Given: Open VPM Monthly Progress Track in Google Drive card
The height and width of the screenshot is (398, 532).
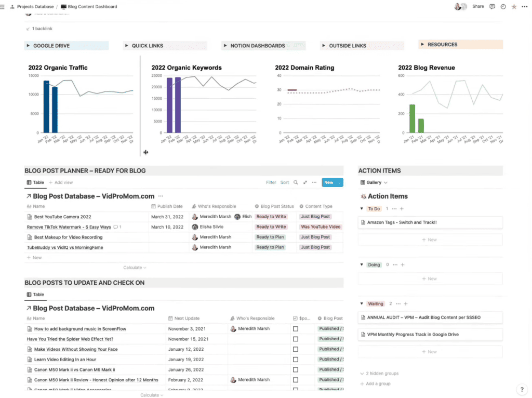Looking at the screenshot, I should pyautogui.click(x=430, y=335).
